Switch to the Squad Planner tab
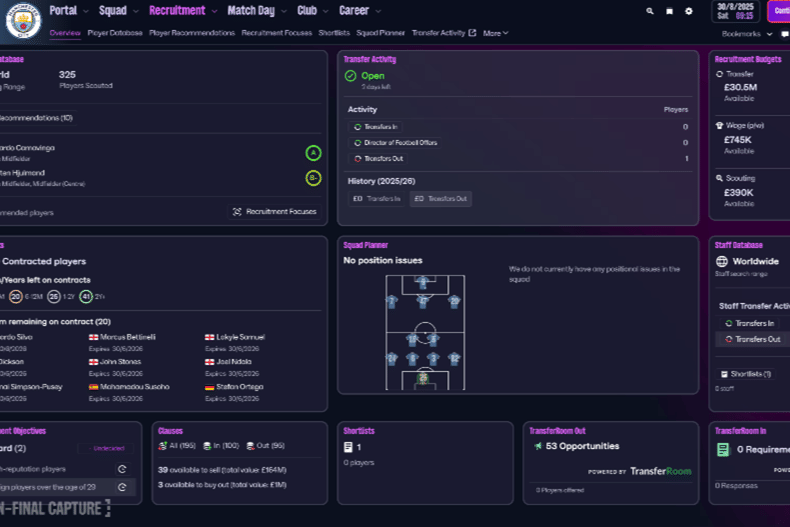The width and height of the screenshot is (790, 527). pyautogui.click(x=381, y=33)
